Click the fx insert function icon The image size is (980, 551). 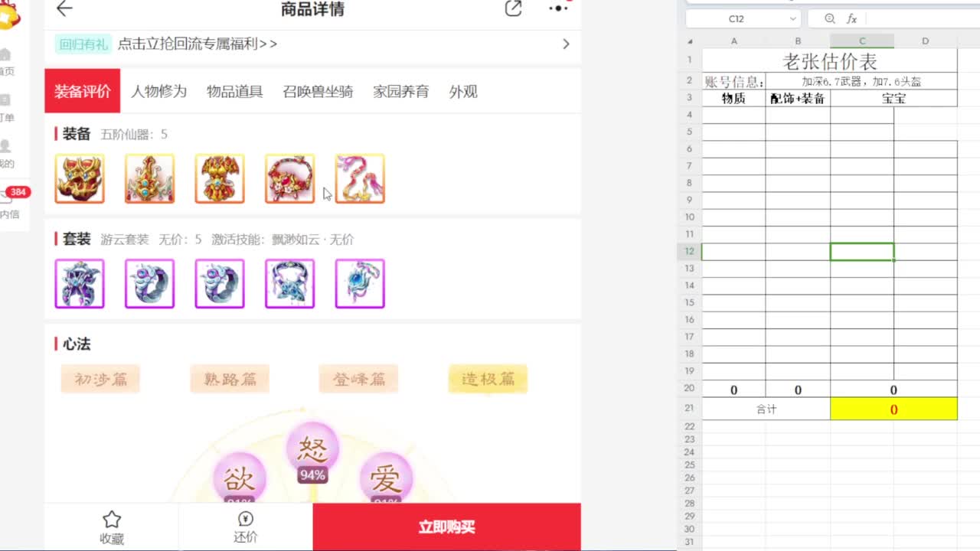tap(851, 18)
